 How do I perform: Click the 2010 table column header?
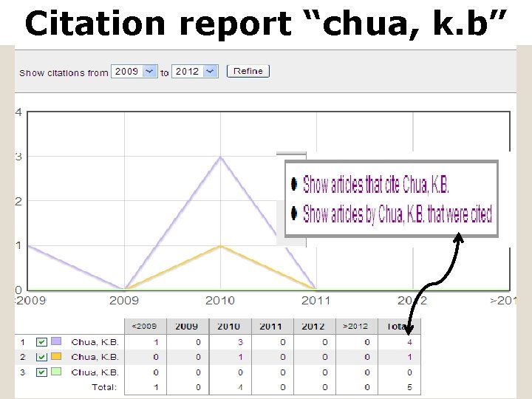(x=230, y=327)
